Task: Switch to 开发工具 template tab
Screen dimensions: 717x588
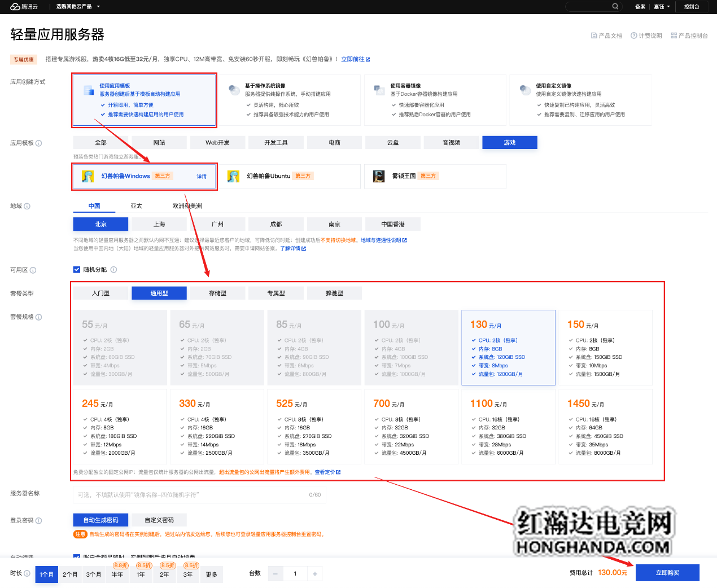Action: 276,143
